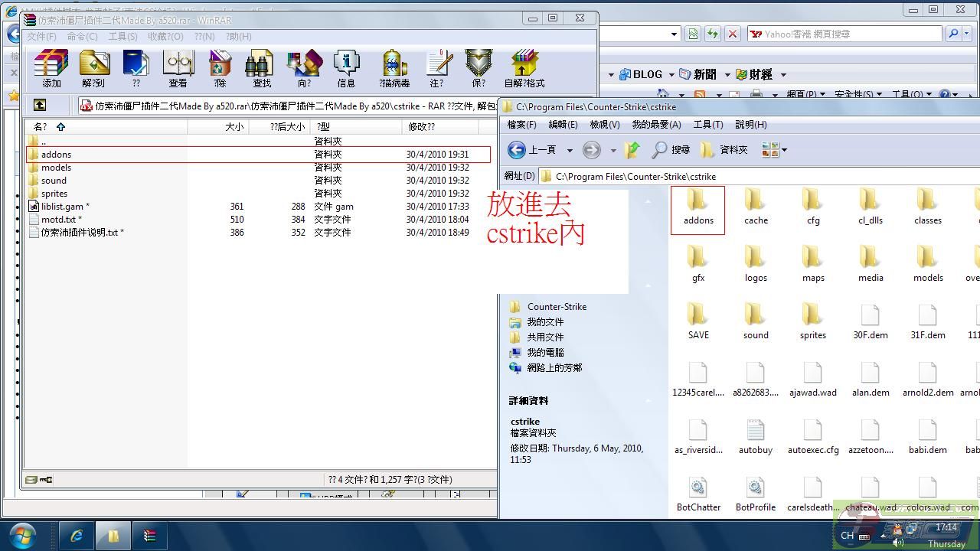
Task: Click the Explorer Search (搜尋) button
Action: [671, 150]
